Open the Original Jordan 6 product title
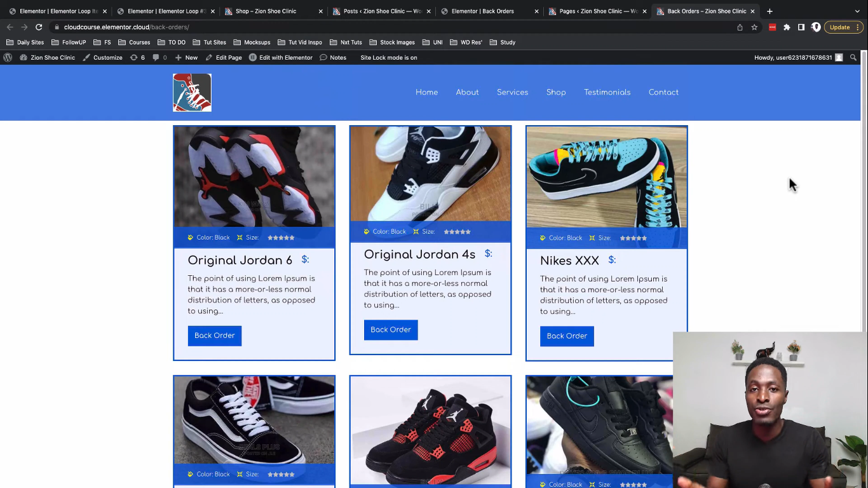 pos(240,261)
